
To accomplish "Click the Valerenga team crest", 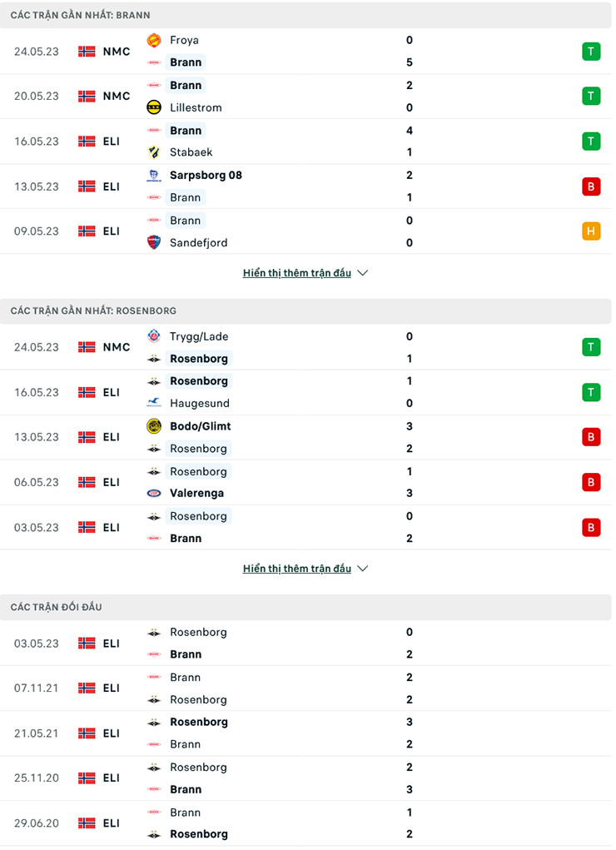I will [154, 493].
